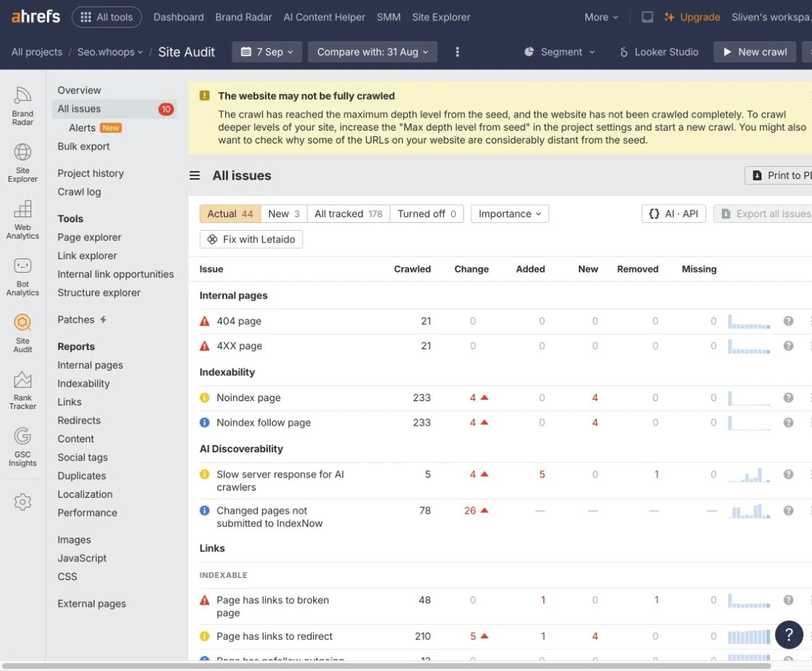Open Alerts in the Site Audit menu
812x671 pixels.
(x=82, y=128)
